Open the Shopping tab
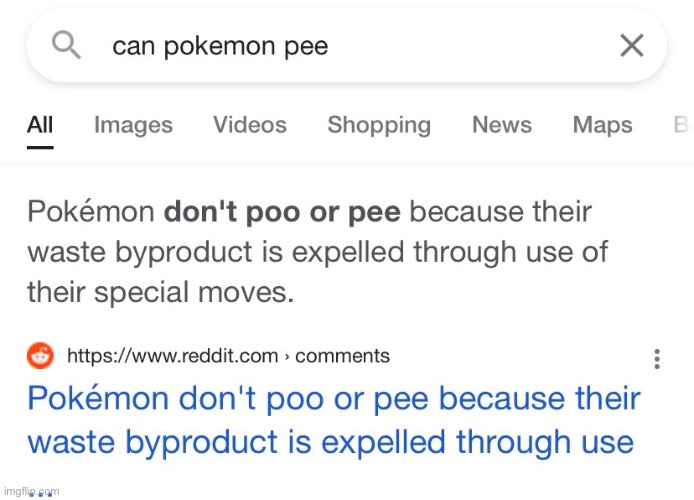This screenshot has width=694, height=500. click(379, 125)
